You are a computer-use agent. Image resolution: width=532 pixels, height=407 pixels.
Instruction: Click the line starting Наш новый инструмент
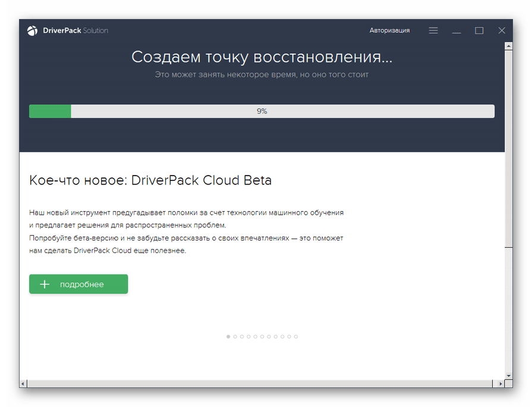186,212
